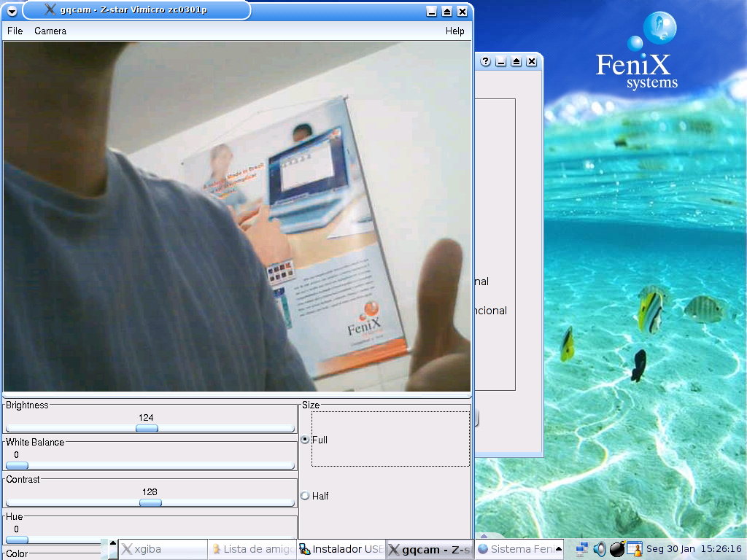747x560 pixels.
Task: Click the help question-mark button on background window
Action: pos(485,61)
